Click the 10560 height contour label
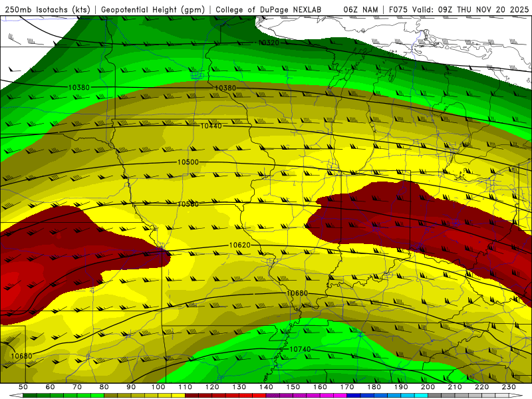The width and height of the screenshot is (532, 399). [188, 204]
